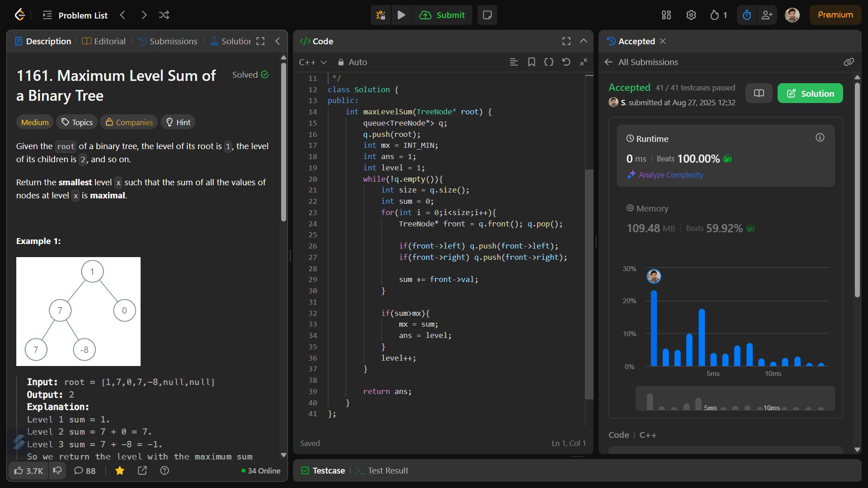Click the debugger bug icon

[381, 15]
